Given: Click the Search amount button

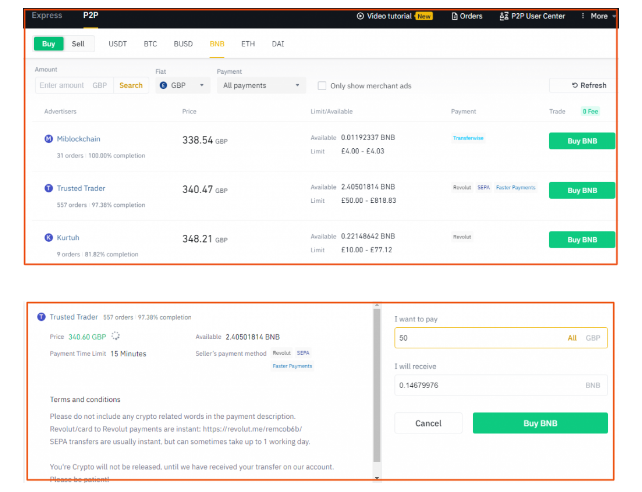Looking at the screenshot, I should pyautogui.click(x=131, y=85).
